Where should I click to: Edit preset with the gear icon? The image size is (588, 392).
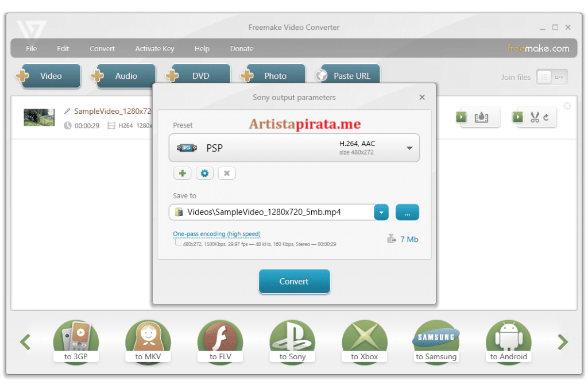(x=204, y=173)
